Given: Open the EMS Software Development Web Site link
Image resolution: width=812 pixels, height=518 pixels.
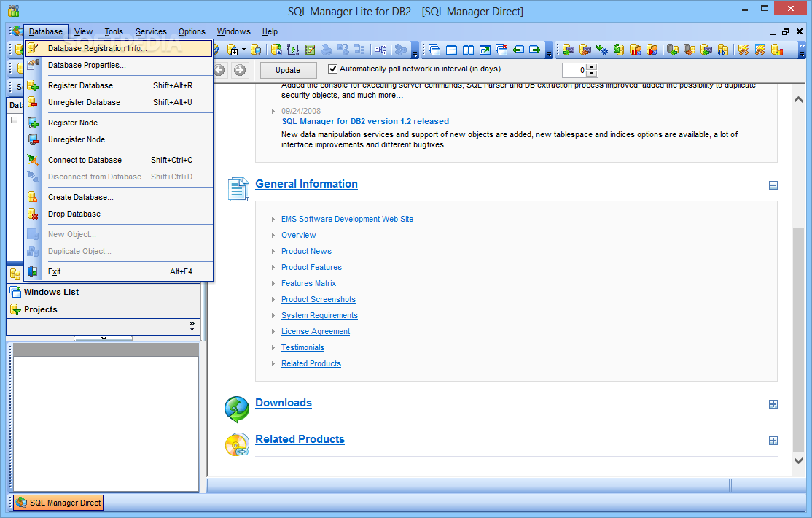Looking at the screenshot, I should click(x=347, y=220).
